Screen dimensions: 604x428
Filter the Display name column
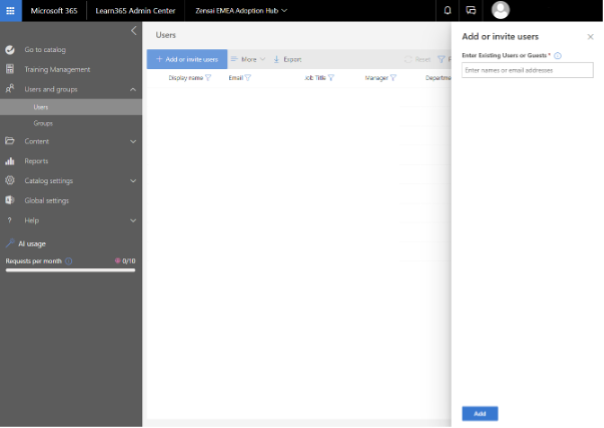pyautogui.click(x=208, y=78)
